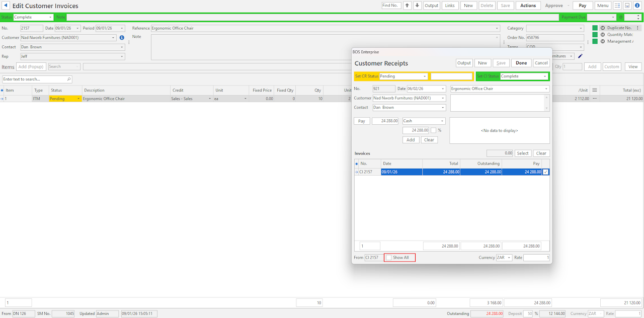
Task: Open the Links menu
Action: 450,6
